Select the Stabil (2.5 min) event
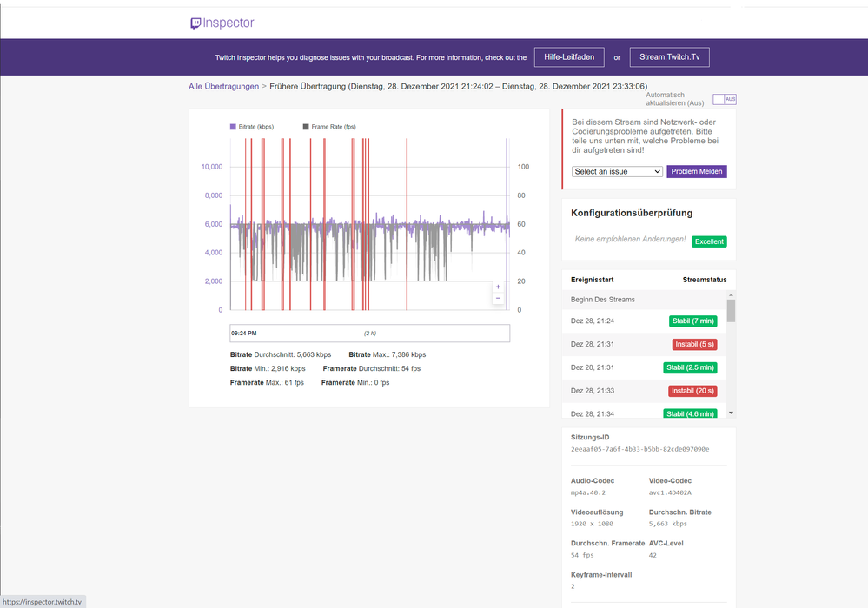This screenshot has height=608, width=868. click(x=690, y=367)
